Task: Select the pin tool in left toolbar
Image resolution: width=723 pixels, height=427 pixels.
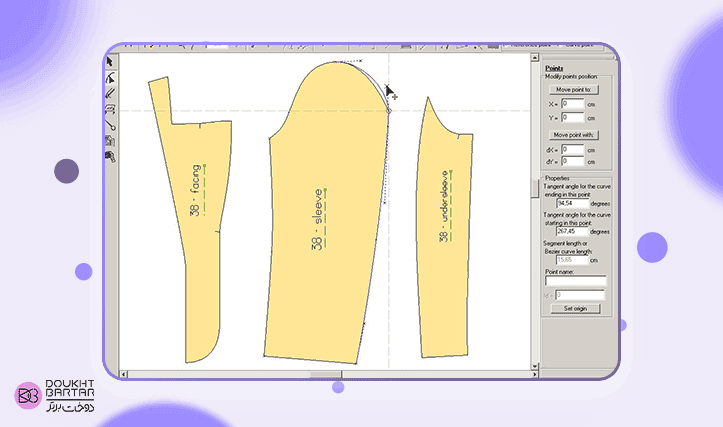Action: [x=110, y=125]
